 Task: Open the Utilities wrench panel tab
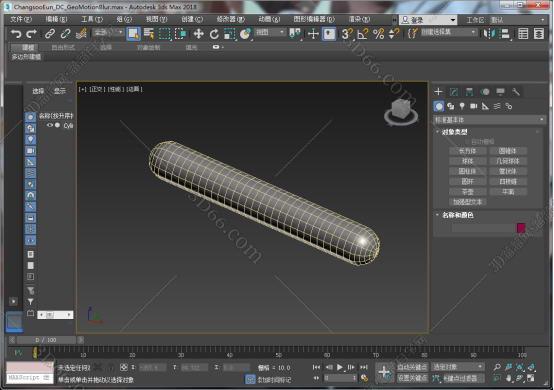click(516, 92)
